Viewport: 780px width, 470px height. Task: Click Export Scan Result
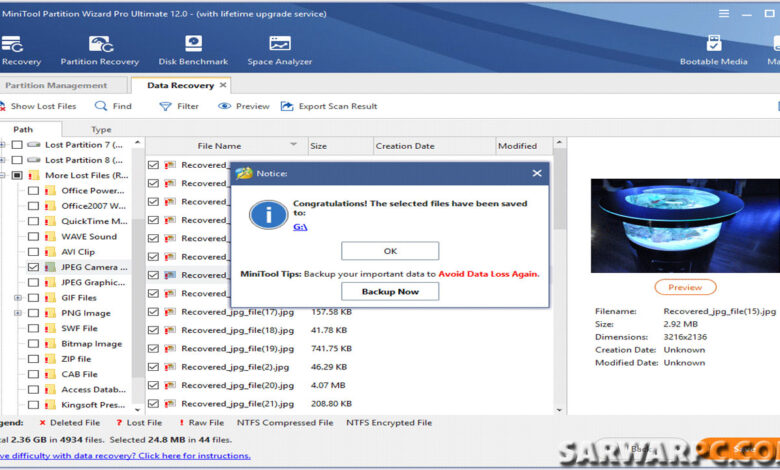click(329, 106)
